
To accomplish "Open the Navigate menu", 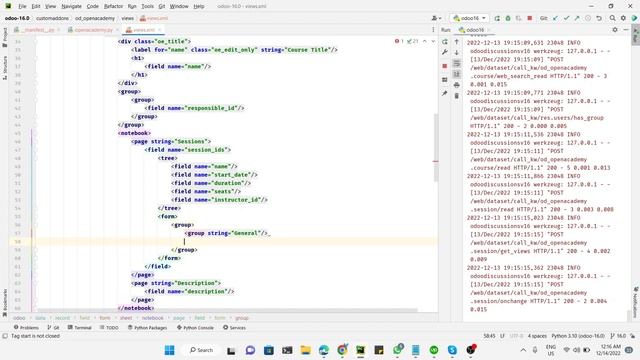I will (71, 7).
